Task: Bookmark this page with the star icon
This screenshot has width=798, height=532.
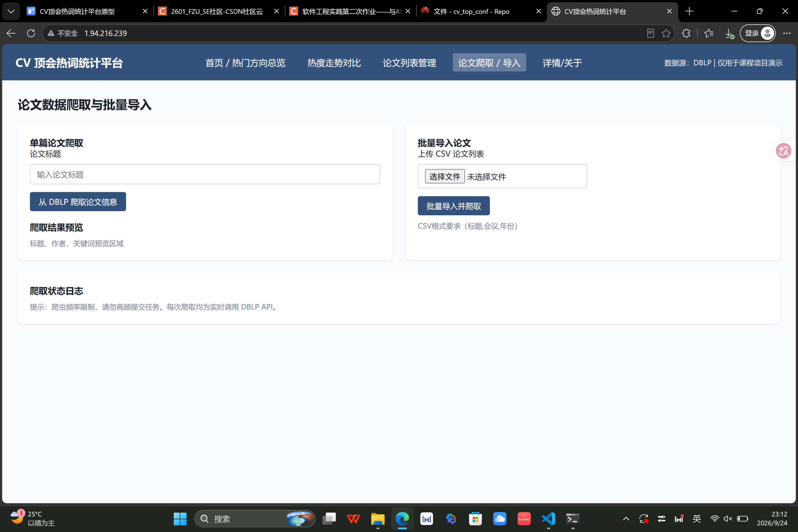Action: (666, 33)
